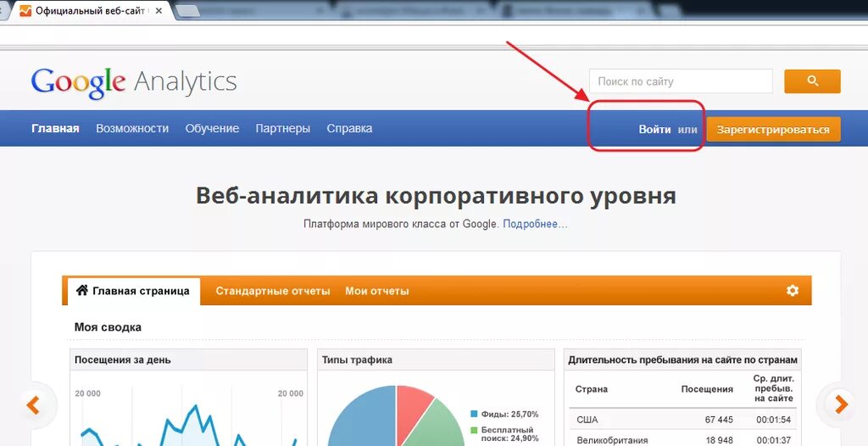Image resolution: width=868 pixels, height=446 pixels.
Task: Click the Страна column header
Action: [591, 389]
